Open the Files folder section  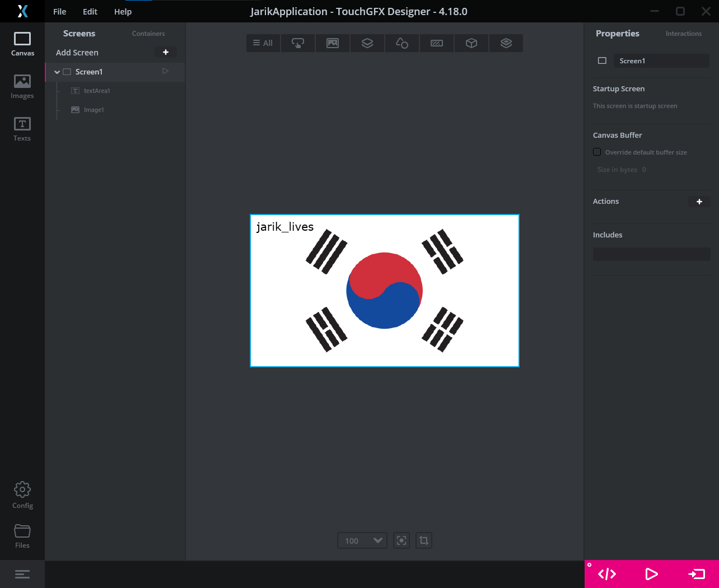[22, 536]
